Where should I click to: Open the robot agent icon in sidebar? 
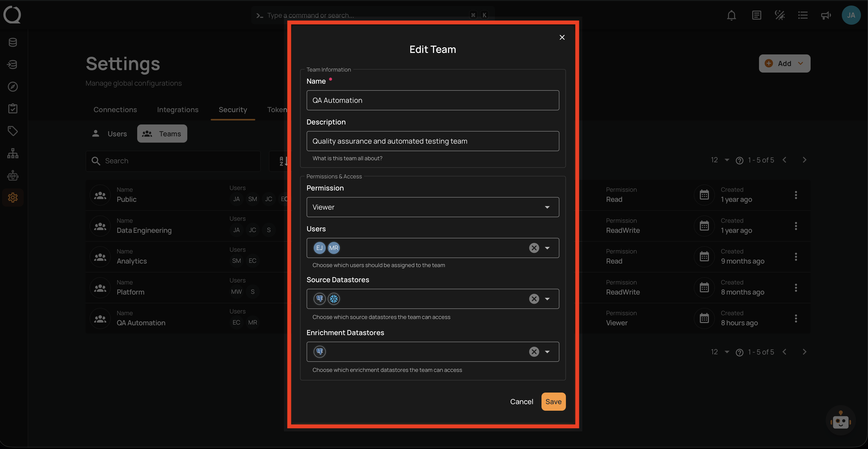[x=13, y=175]
